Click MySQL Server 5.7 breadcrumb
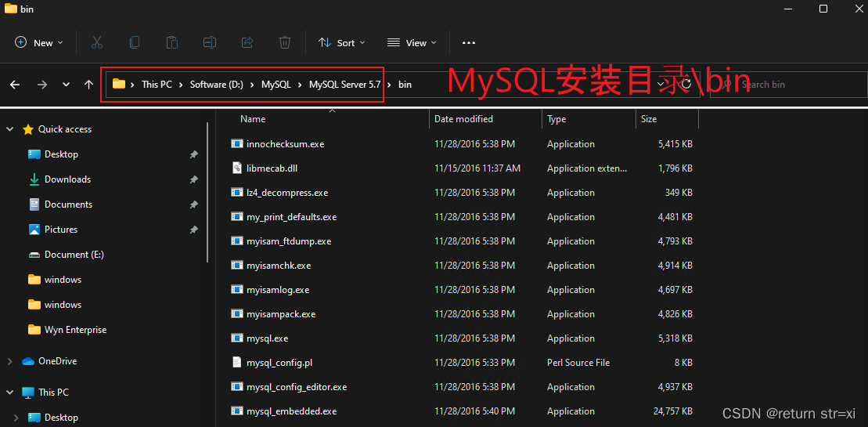Image resolution: width=868 pixels, height=427 pixels. point(344,85)
